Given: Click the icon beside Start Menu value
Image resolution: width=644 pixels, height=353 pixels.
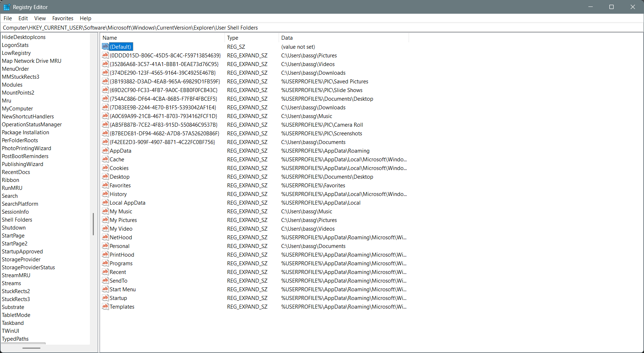Looking at the screenshot, I should click(x=105, y=289).
